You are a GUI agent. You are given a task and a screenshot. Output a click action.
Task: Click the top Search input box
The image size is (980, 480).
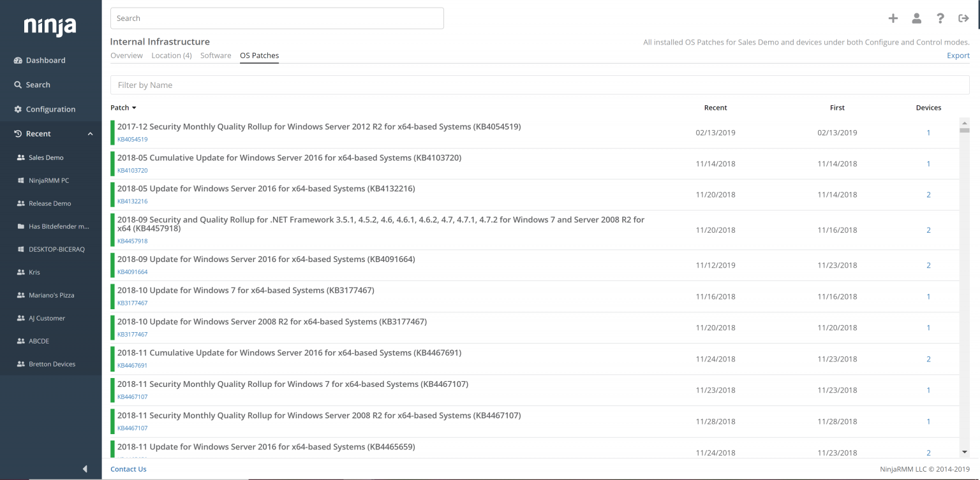point(277,18)
